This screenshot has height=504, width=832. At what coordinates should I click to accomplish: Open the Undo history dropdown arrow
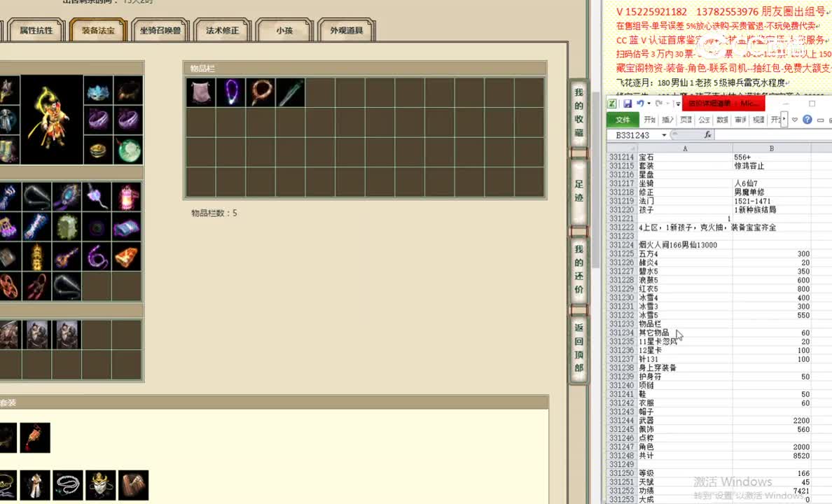tap(648, 102)
